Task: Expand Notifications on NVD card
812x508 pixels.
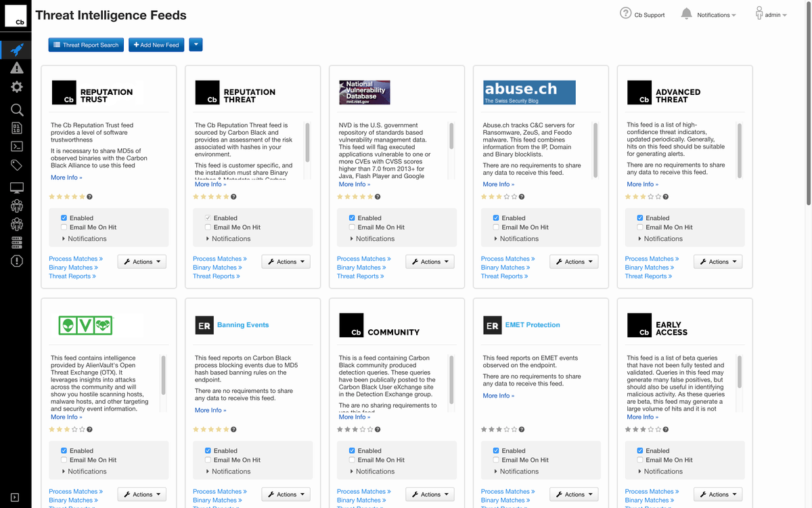Action: pyautogui.click(x=372, y=238)
